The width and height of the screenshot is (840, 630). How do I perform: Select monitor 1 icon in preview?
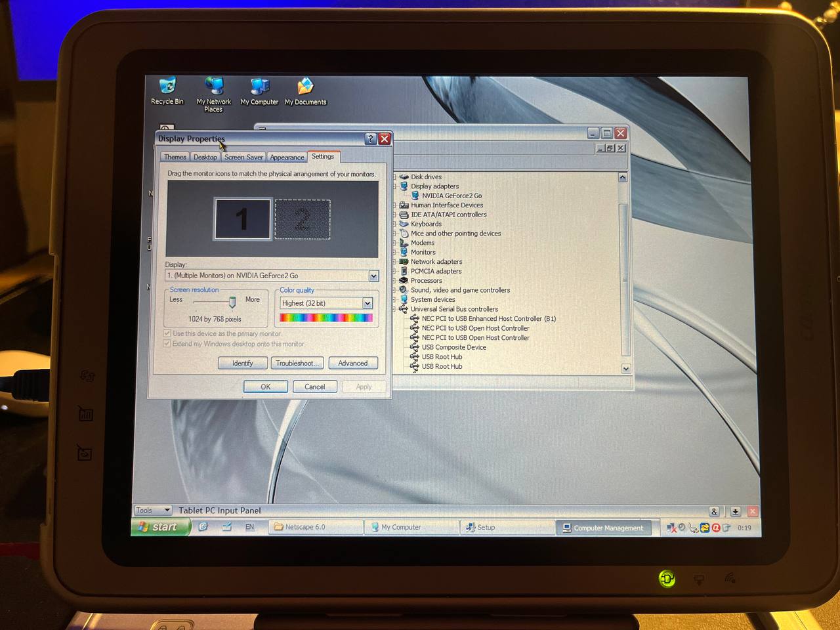[x=243, y=219]
